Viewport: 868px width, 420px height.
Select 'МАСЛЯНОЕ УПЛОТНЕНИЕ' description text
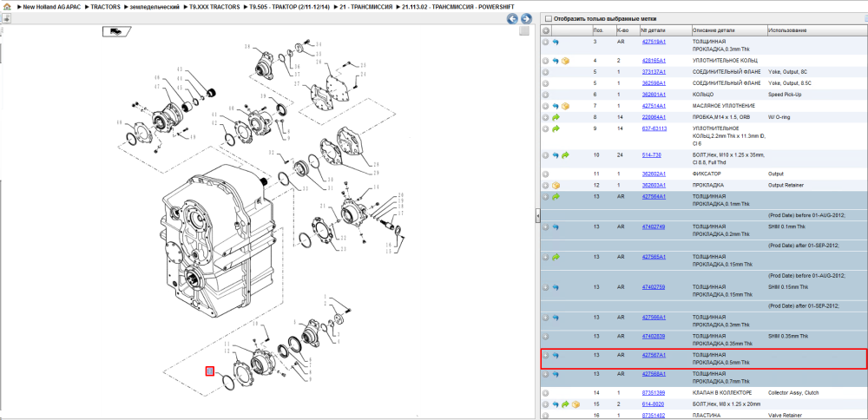pos(722,106)
